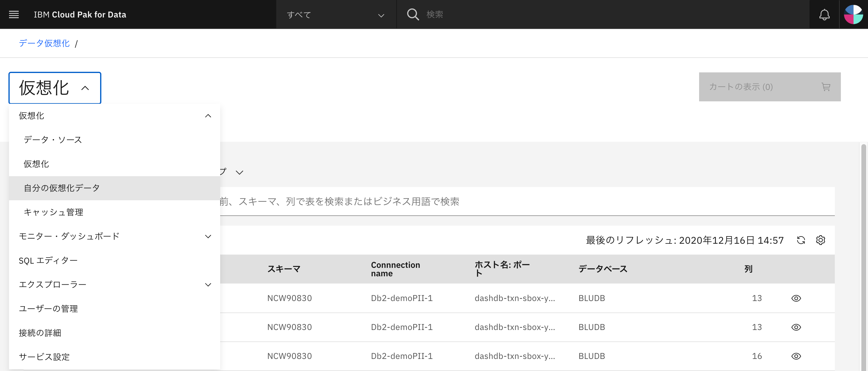Preview the table with 16 columns
Viewport: 868px width, 371px height.
click(796, 356)
